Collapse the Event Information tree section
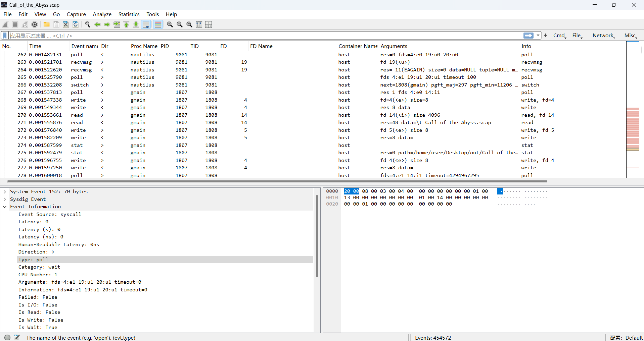 point(5,207)
